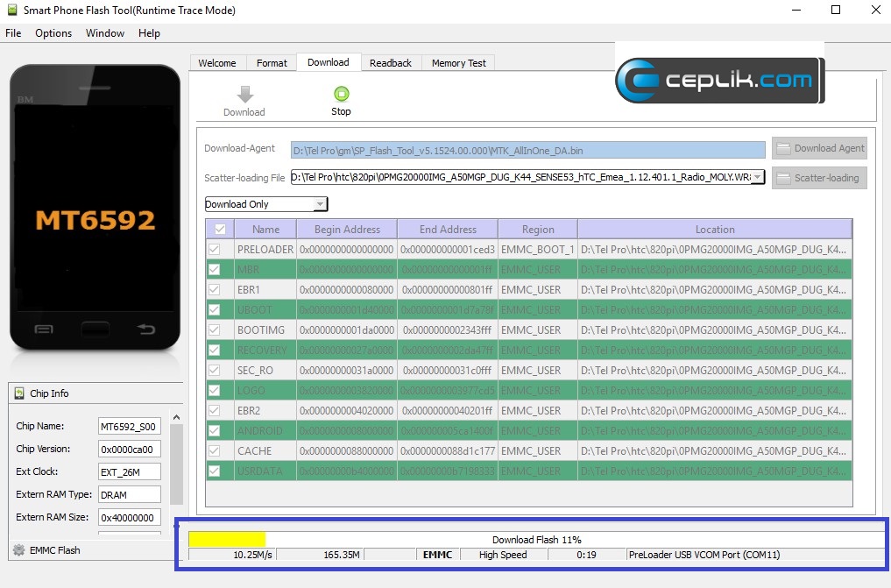Select the Download tab
Screen dimensions: 891x588
pyautogui.click(x=329, y=62)
